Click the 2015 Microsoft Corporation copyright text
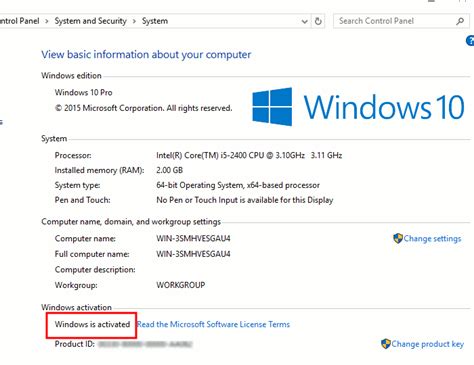Screen dimensions: 474x365 (x=143, y=108)
